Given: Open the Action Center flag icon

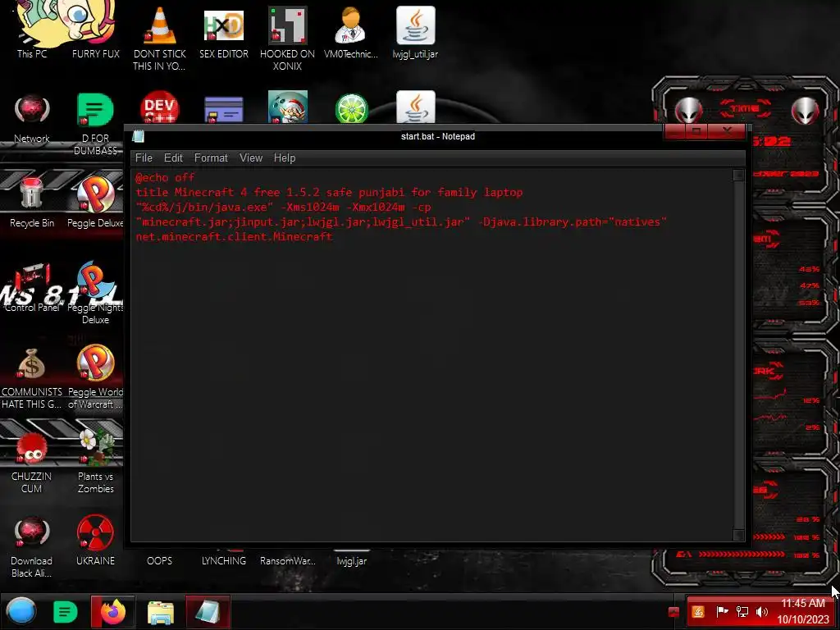Looking at the screenshot, I should pyautogui.click(x=722, y=611).
